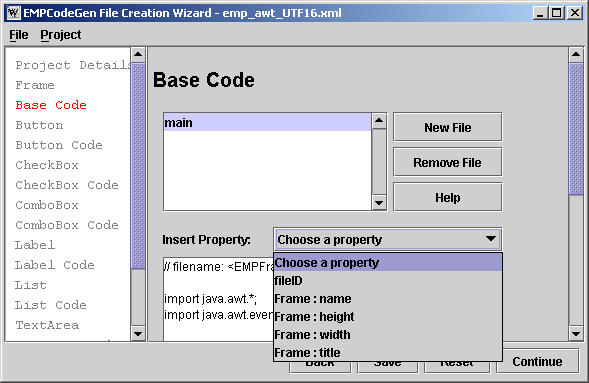Image resolution: width=589 pixels, height=383 pixels.
Task: Select the main file in the list
Action: pyautogui.click(x=267, y=122)
